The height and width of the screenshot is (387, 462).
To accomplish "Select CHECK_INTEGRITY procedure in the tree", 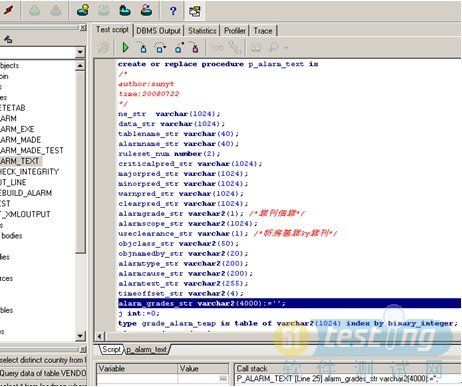I will click(29, 172).
